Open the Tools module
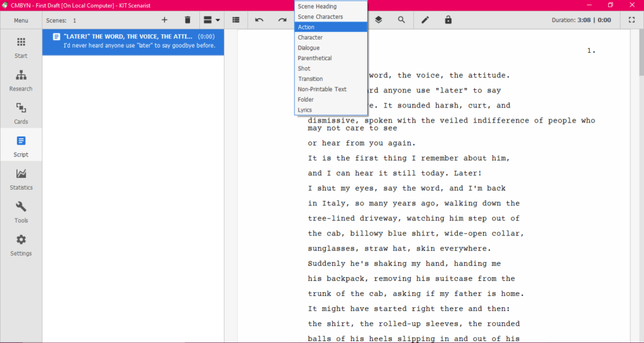 click(21, 212)
